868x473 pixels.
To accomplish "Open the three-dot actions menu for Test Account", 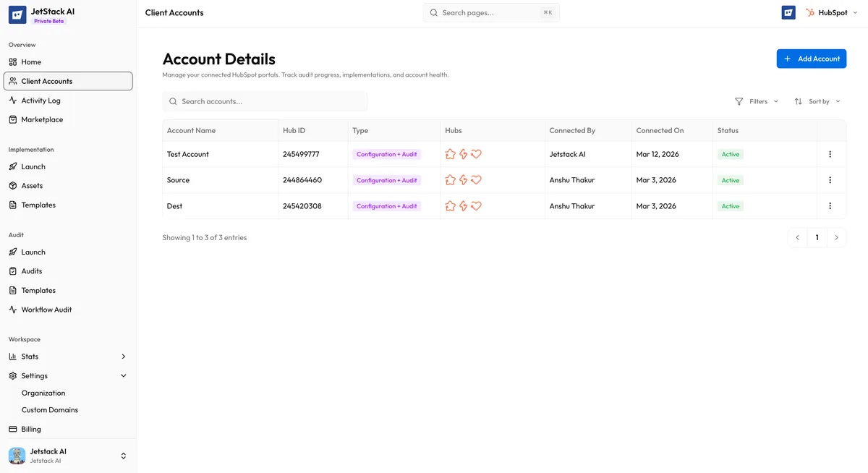I will click(830, 153).
